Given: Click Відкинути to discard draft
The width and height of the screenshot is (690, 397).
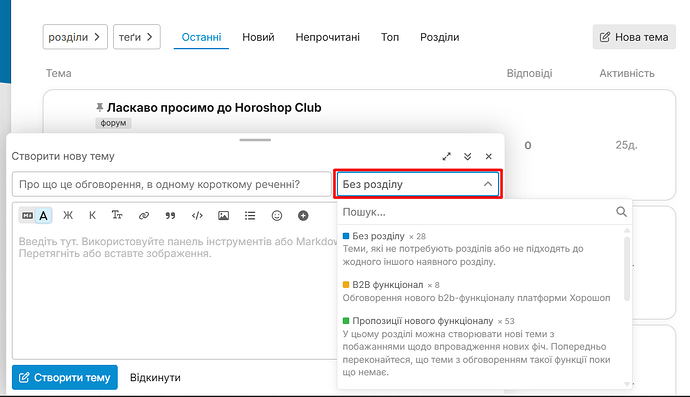Looking at the screenshot, I should 155,377.
